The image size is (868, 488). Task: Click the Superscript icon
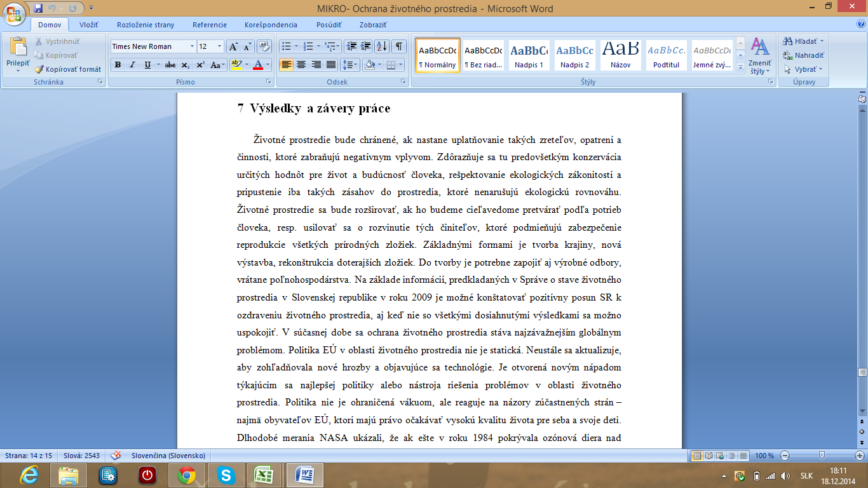tap(200, 65)
